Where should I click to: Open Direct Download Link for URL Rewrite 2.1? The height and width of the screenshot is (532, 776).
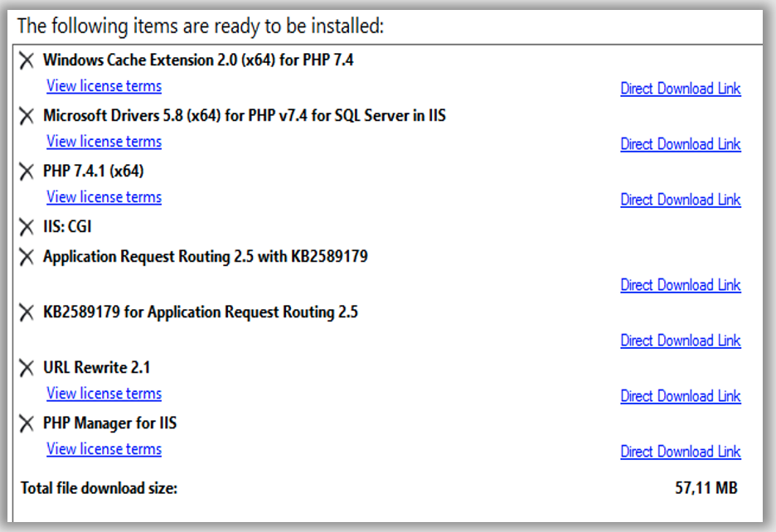click(681, 396)
